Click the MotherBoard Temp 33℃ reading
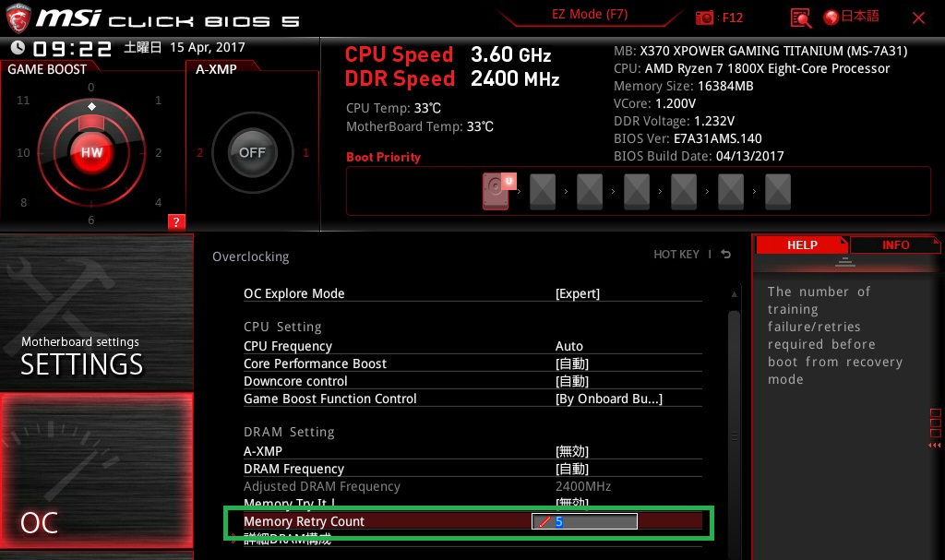 click(420, 126)
